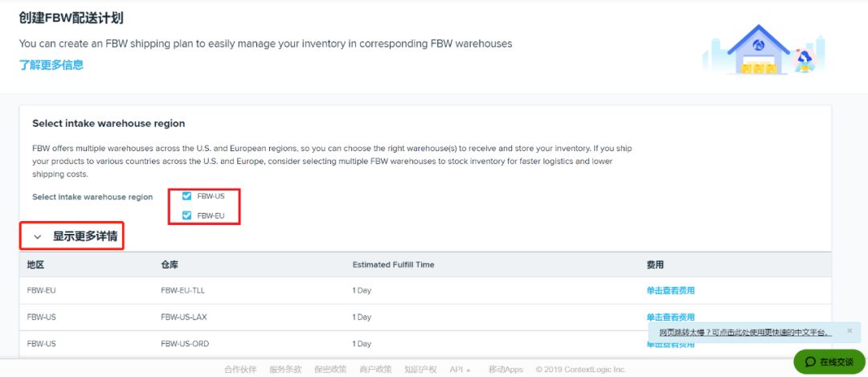Viewport: 868px width, 377px height.
Task: Open the 商户政策 footer link
Action: pyautogui.click(x=375, y=369)
